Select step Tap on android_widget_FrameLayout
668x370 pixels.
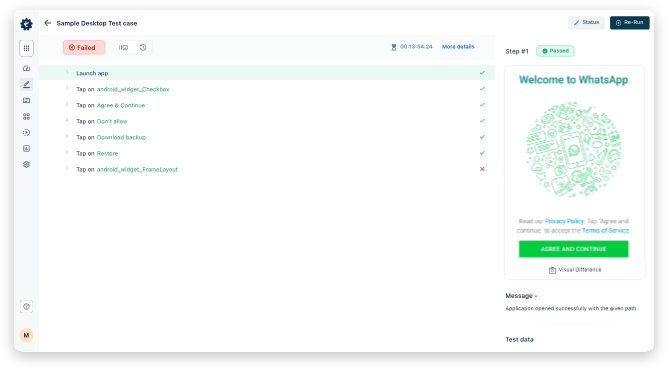[x=267, y=169]
